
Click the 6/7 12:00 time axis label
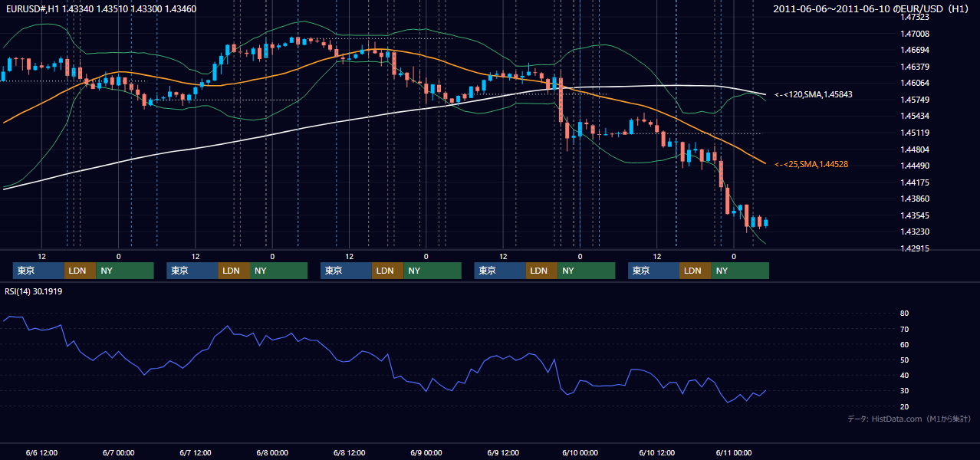click(196, 452)
